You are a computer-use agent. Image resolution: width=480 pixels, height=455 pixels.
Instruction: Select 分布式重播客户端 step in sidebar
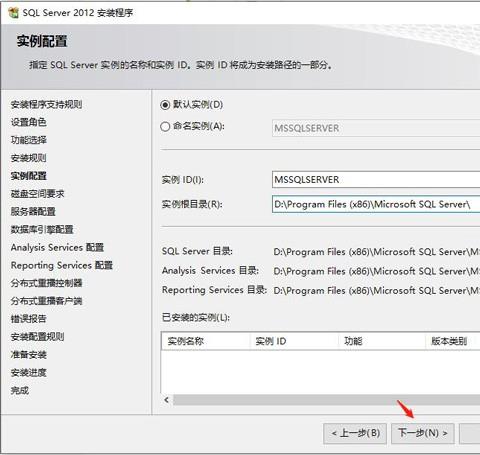click(x=46, y=301)
